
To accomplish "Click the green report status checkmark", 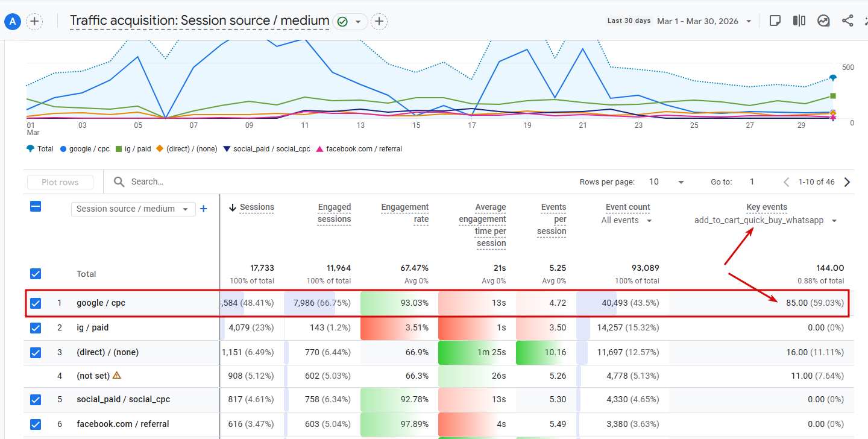I will point(342,22).
